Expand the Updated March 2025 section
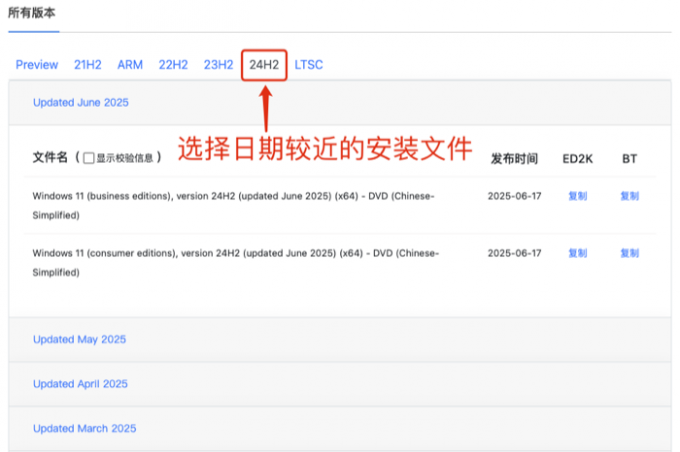 (85, 429)
